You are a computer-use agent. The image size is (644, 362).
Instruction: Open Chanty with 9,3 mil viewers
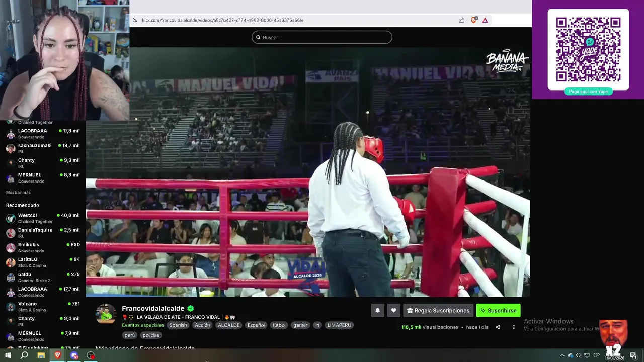[x=43, y=163]
